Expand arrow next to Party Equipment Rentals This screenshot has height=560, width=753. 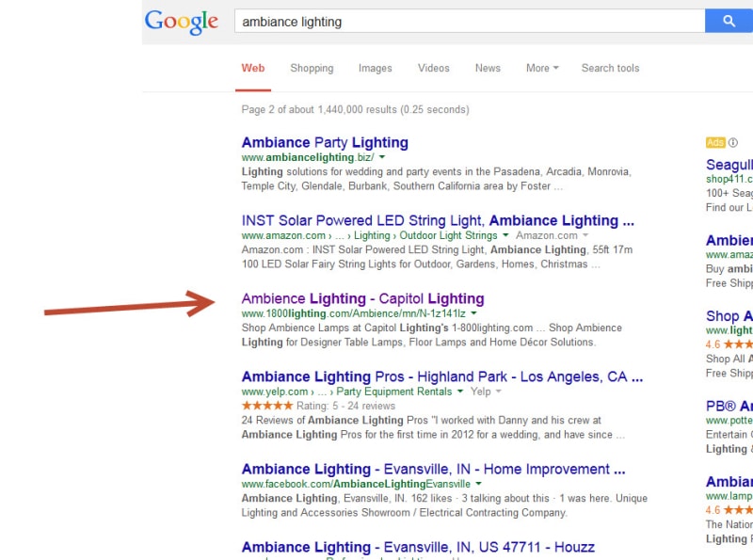(460, 391)
